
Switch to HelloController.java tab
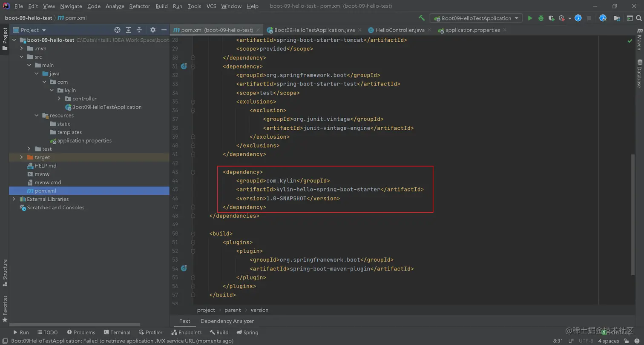tap(400, 30)
